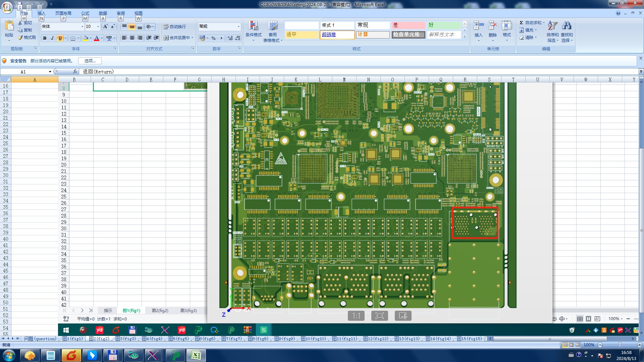Click the 选项... security warning button
Image resolution: width=644 pixels, height=362 pixels.
click(x=90, y=61)
